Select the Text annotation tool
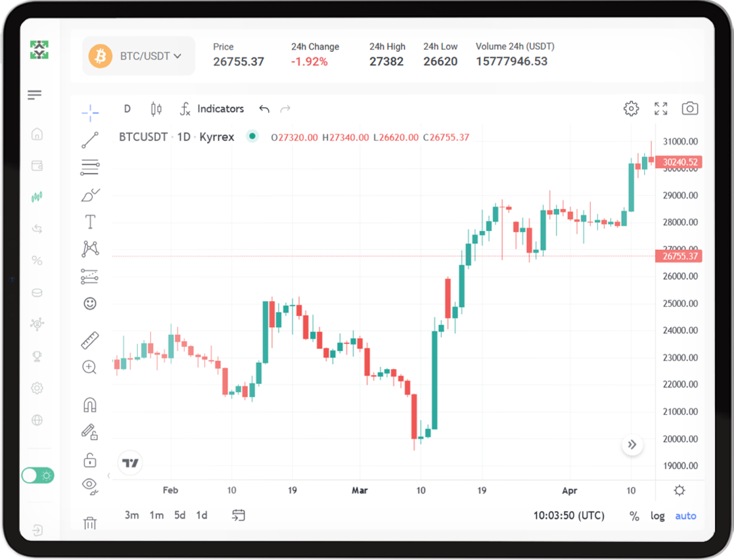This screenshot has width=734, height=560. pos(90,222)
